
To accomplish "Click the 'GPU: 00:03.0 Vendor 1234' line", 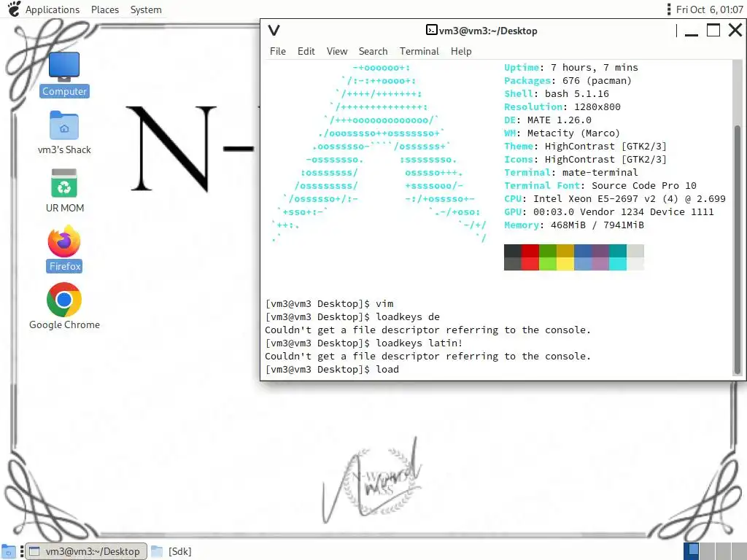I will click(609, 212).
